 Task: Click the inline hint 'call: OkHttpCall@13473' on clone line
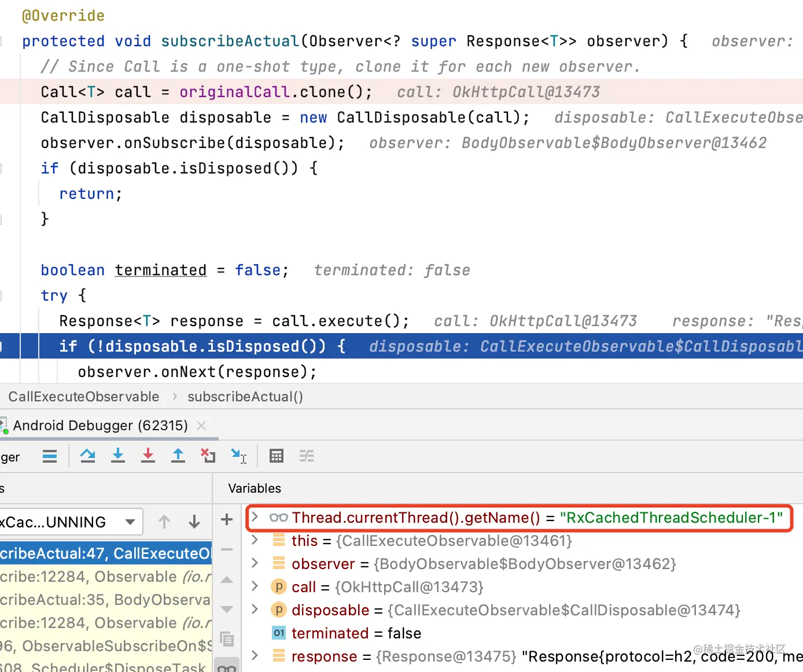tap(498, 92)
